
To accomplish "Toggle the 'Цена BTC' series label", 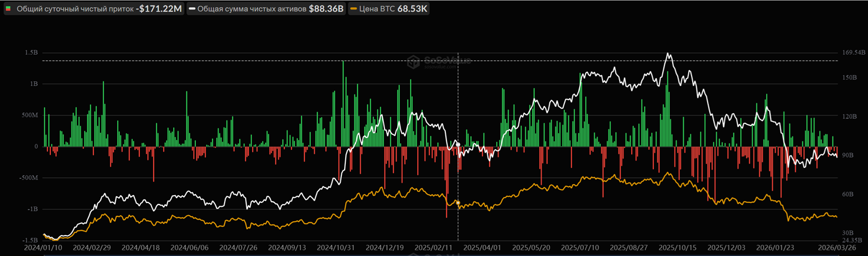I will [x=376, y=9].
